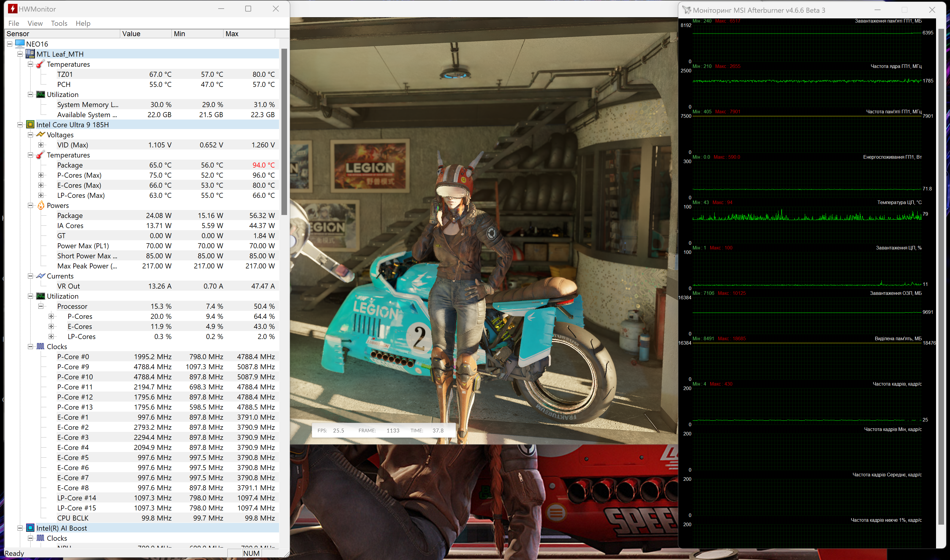The width and height of the screenshot is (950, 560).
Task: Expand the E-Cores utilization entry
Action: click(51, 326)
